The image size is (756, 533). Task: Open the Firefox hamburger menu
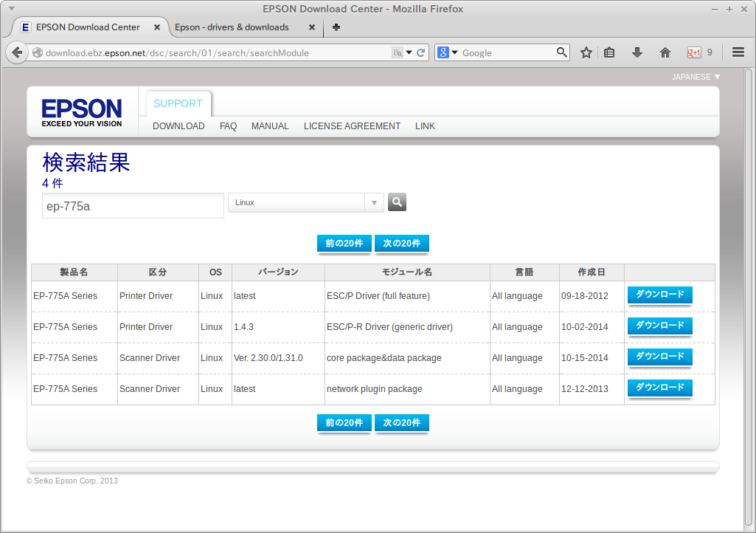(738, 52)
